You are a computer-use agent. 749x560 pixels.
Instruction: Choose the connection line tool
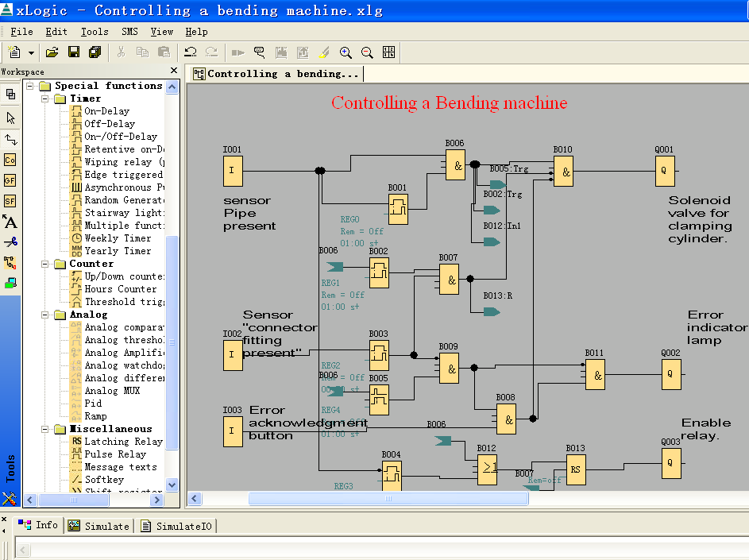(10, 141)
